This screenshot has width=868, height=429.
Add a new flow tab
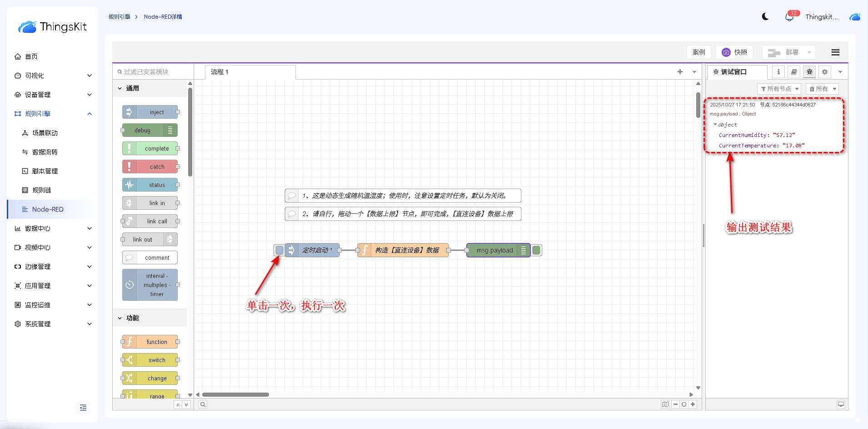click(680, 72)
